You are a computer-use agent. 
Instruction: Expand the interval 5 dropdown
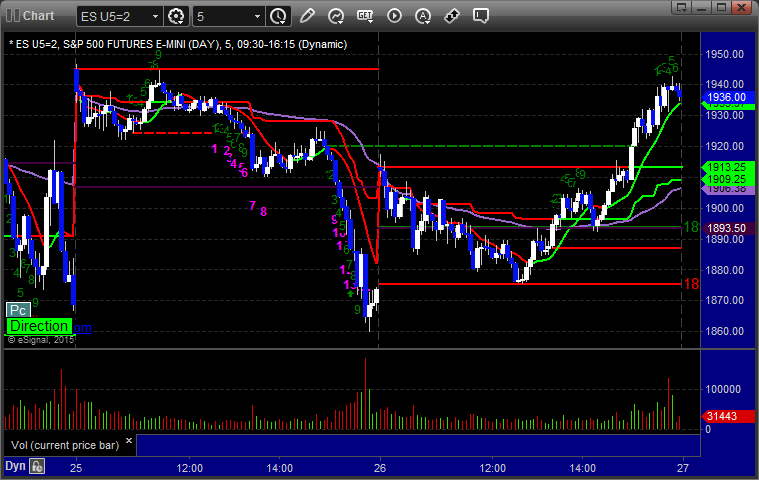258,16
